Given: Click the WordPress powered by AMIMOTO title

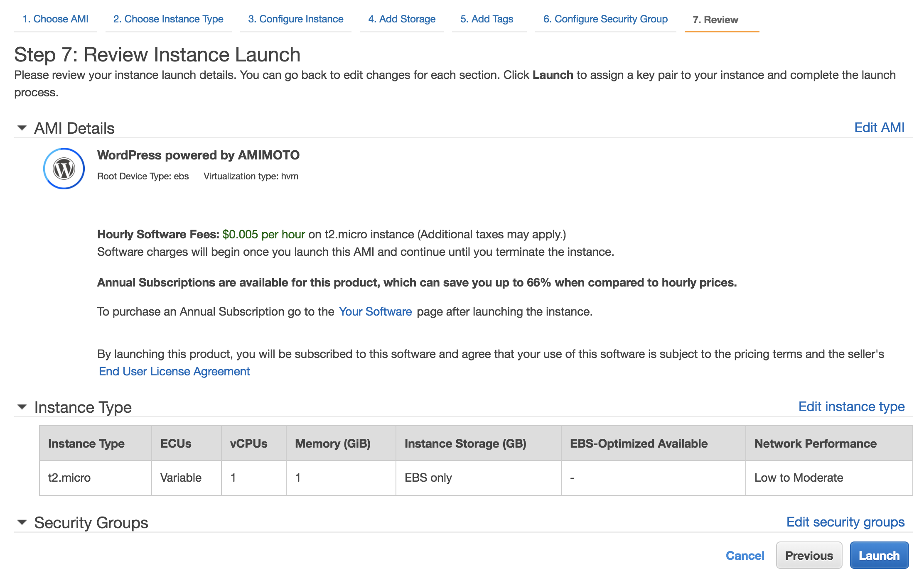Looking at the screenshot, I should pos(198,155).
